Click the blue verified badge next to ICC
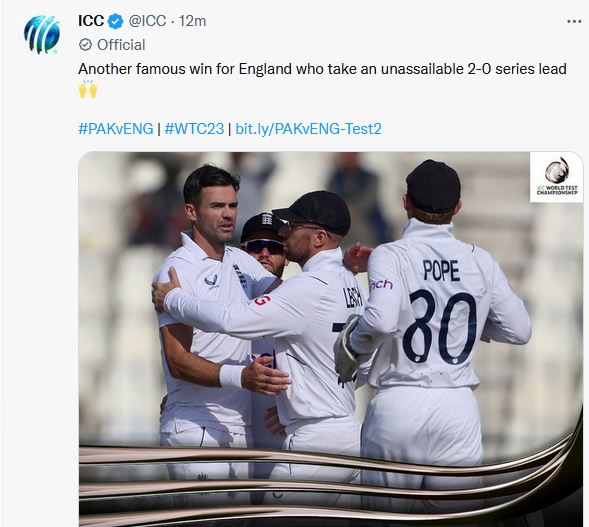 tap(116, 21)
